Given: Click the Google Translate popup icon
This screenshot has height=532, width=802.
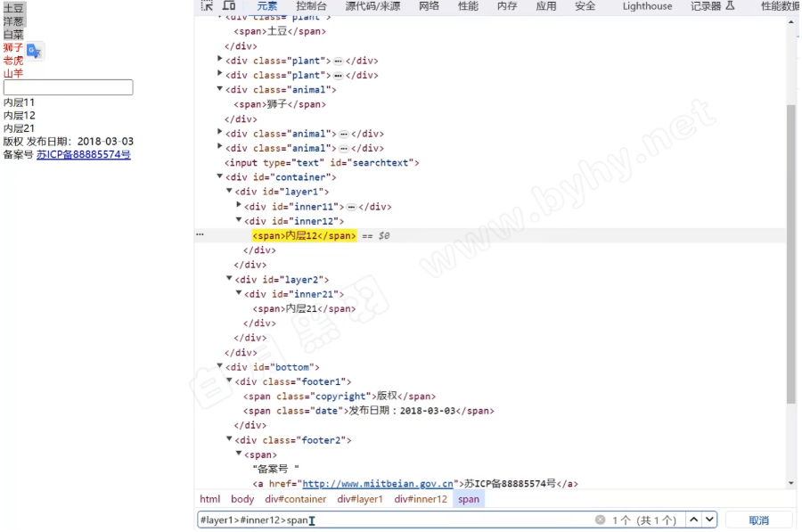Looking at the screenshot, I should (x=34, y=52).
